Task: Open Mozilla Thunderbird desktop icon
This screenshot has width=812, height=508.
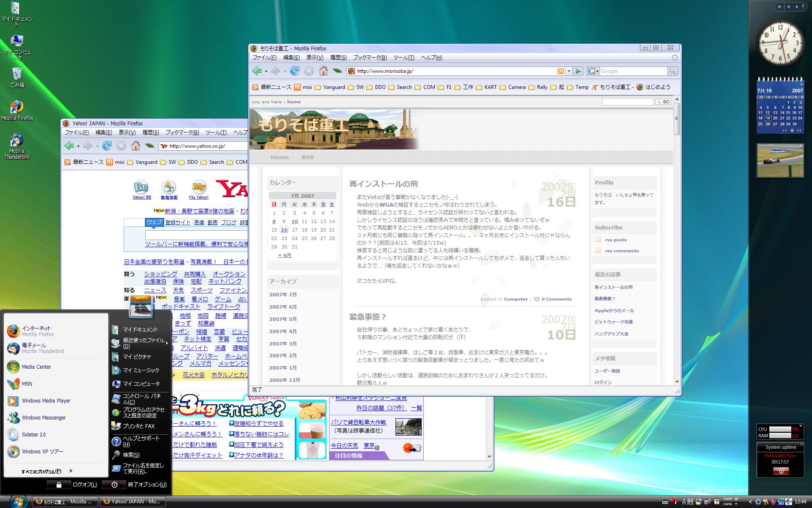Action: [17, 146]
